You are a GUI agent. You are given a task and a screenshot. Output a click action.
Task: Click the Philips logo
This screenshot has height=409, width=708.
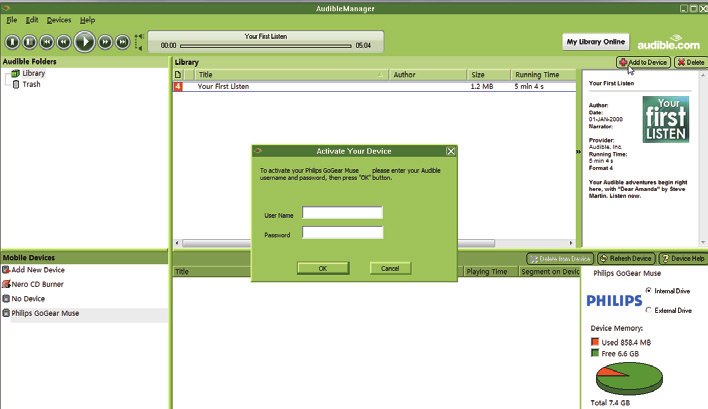click(x=614, y=301)
